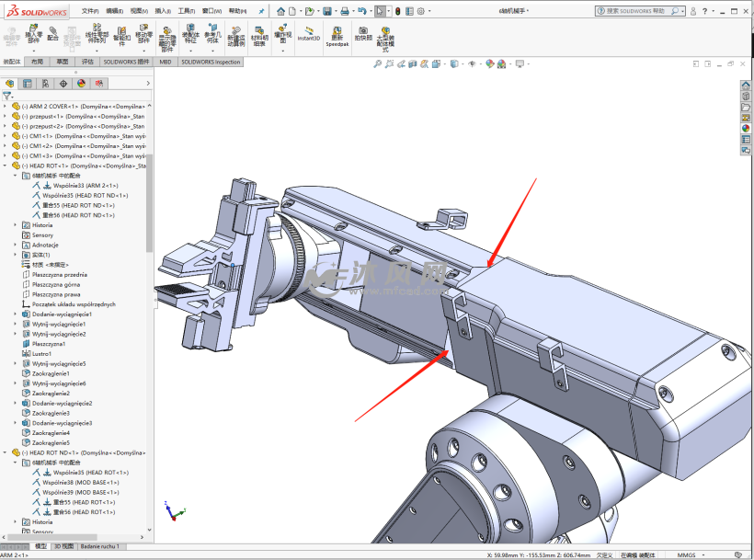
Task: Open the ConfigurationManager panel tab icon
Action: point(45,83)
